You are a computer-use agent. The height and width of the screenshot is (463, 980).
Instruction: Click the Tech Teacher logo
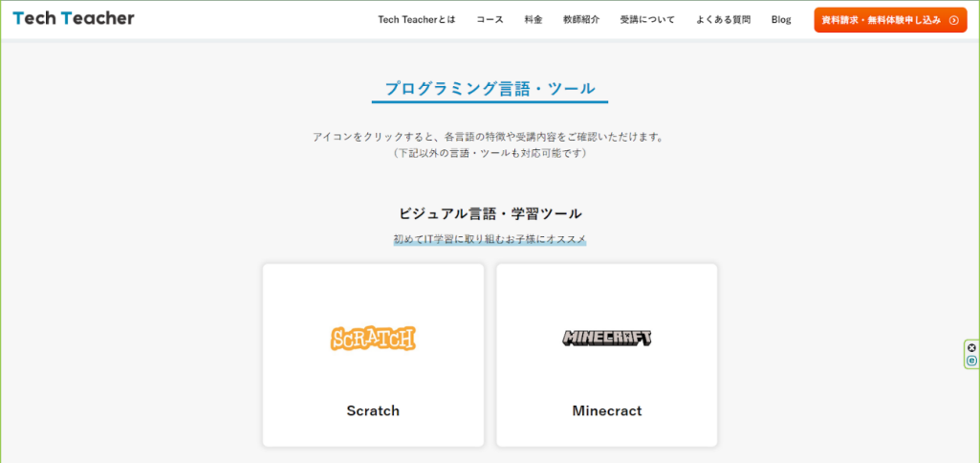pyautogui.click(x=73, y=19)
